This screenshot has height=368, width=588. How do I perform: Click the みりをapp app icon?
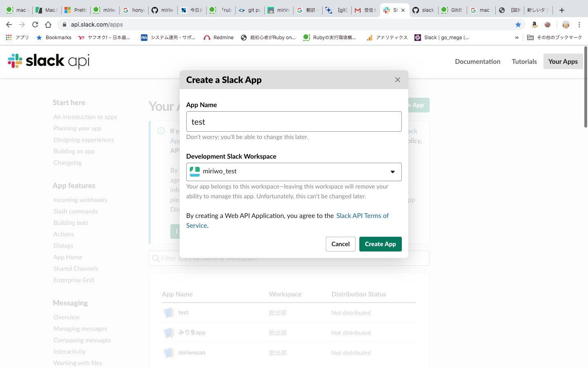[x=169, y=333]
